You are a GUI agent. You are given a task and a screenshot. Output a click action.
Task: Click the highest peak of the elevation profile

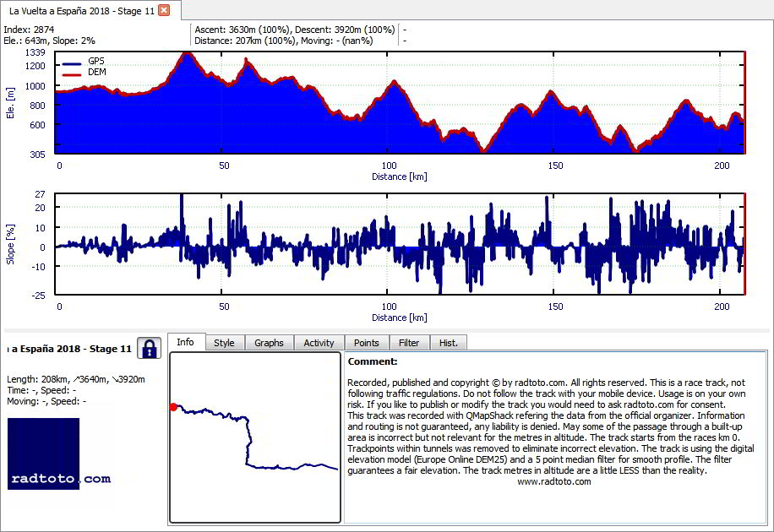coord(187,53)
